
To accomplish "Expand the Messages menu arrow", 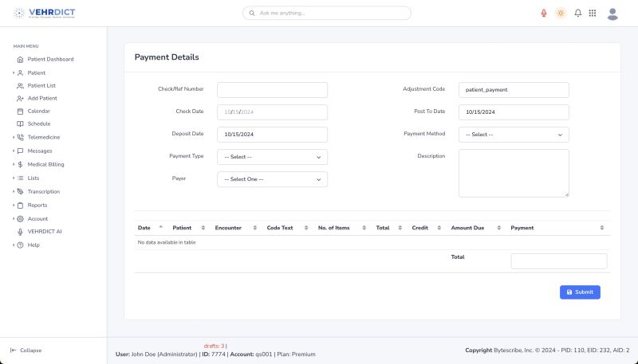I will coord(14,151).
